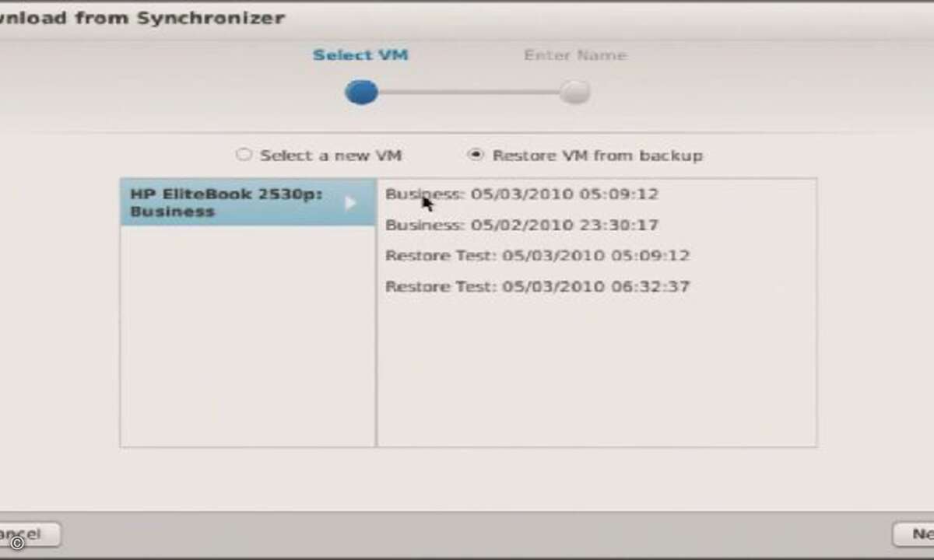Expand the white arrow on HP EliteBook entry
The height and width of the screenshot is (560, 934).
(350, 203)
